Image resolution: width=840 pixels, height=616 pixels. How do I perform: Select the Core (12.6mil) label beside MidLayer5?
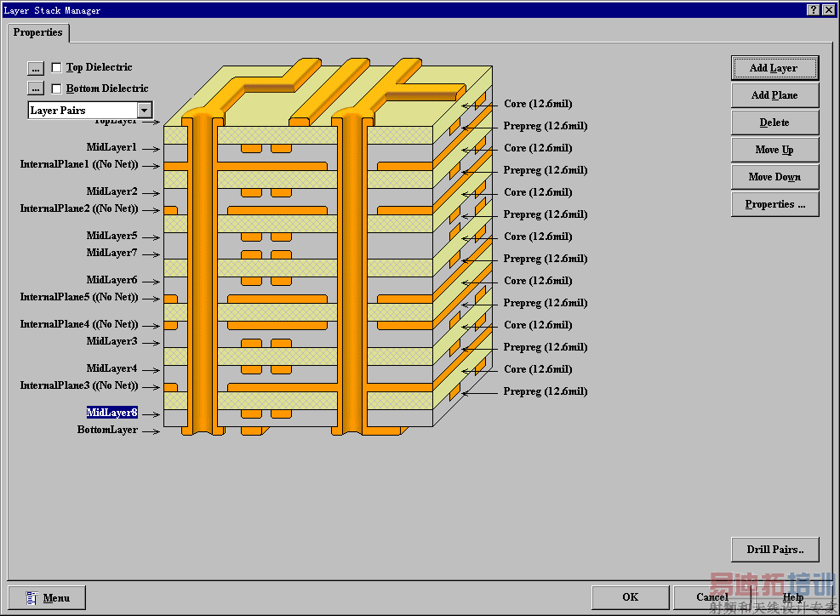coord(538,237)
